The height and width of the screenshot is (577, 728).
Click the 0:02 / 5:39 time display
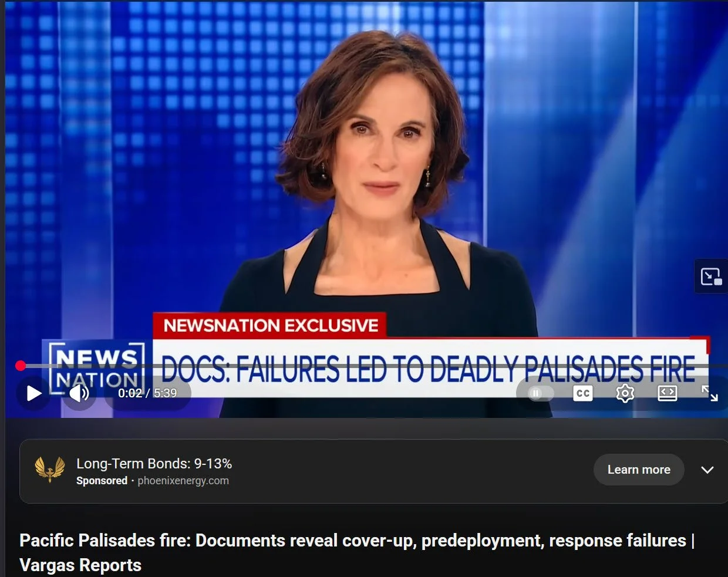point(147,393)
